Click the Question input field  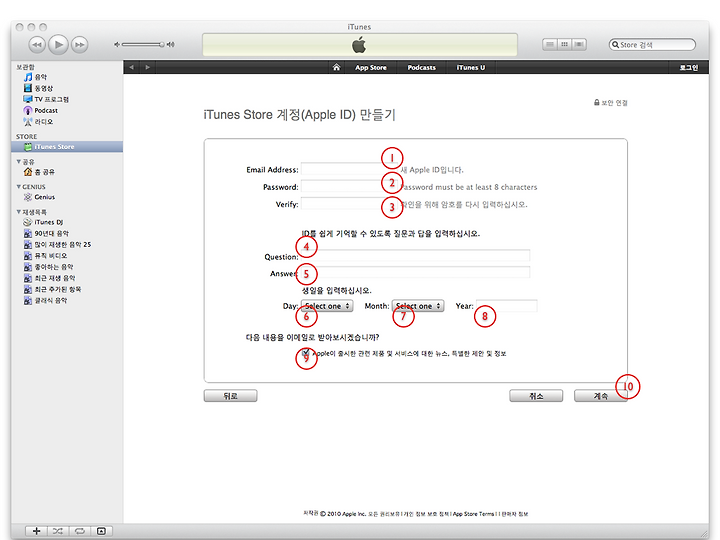[415, 256]
